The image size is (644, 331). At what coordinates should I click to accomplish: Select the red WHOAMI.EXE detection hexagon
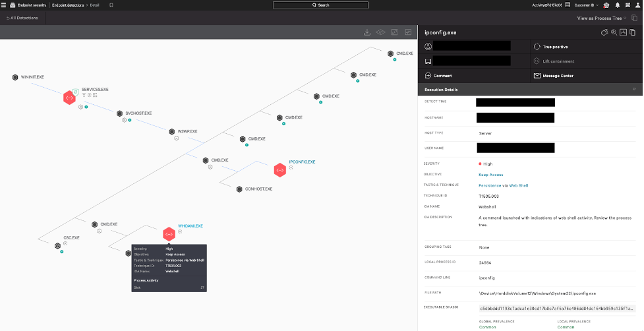pyautogui.click(x=169, y=234)
